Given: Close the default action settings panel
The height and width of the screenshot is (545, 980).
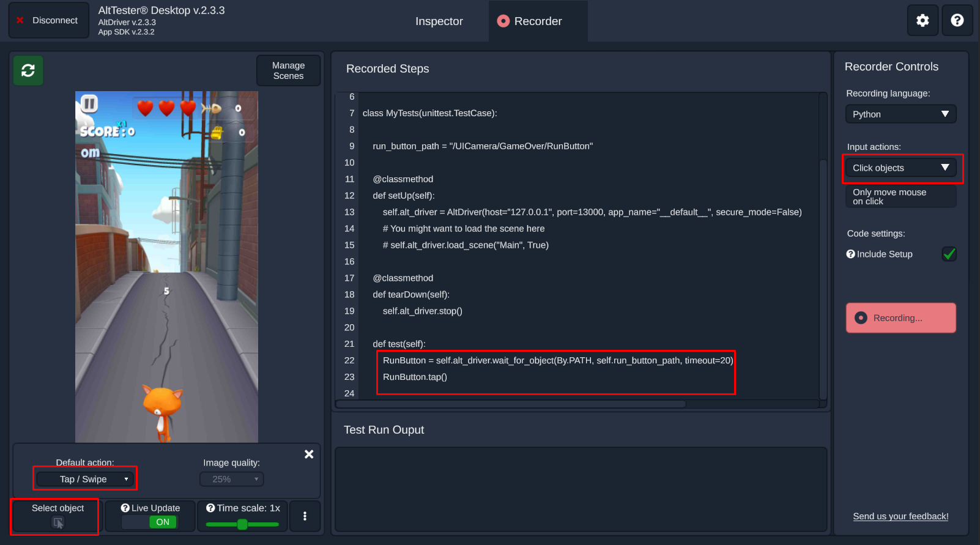Looking at the screenshot, I should click(309, 454).
